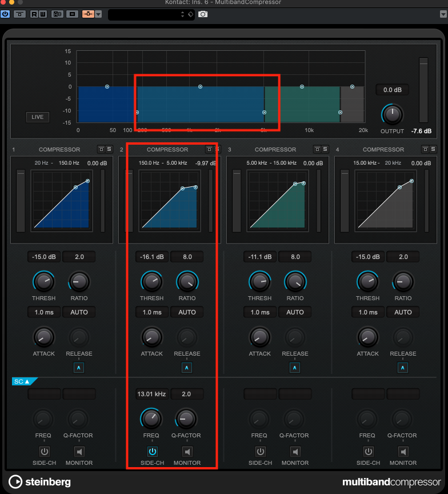This screenshot has width=448, height=494.
Task: Enable SIDE-CH power for band 3
Action: click(x=261, y=452)
